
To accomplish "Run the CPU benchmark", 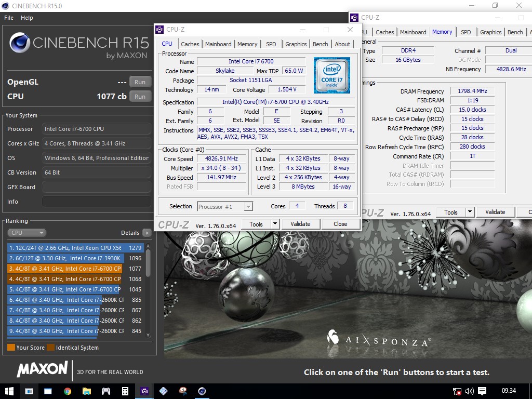I will [x=140, y=97].
